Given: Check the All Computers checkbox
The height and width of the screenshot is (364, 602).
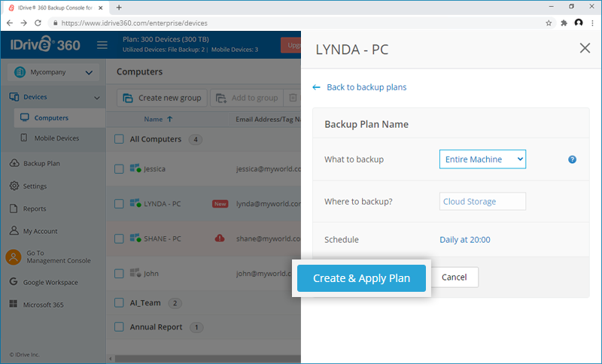Looking at the screenshot, I should [x=119, y=139].
